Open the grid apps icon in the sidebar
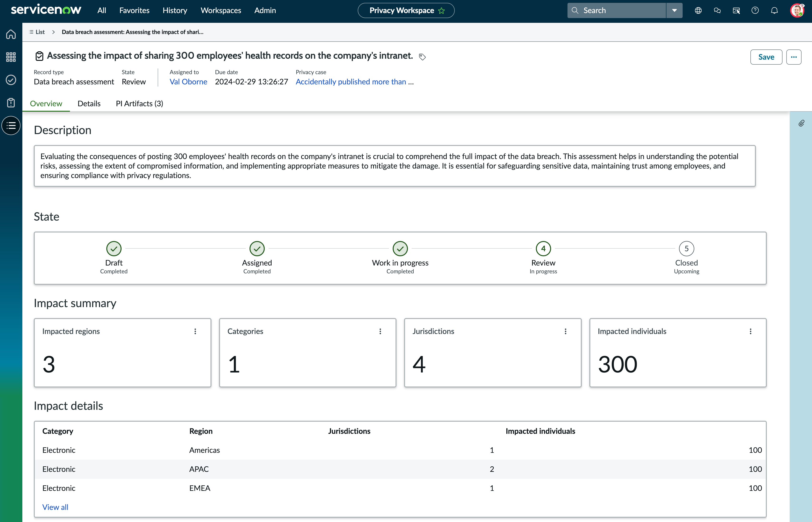The height and width of the screenshot is (522, 812). pyautogui.click(x=11, y=57)
